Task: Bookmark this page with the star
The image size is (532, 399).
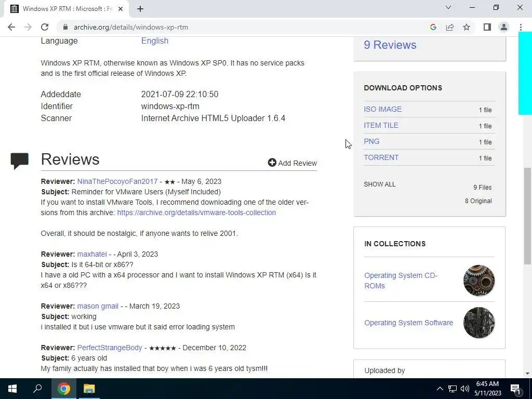Action: pyautogui.click(x=467, y=27)
